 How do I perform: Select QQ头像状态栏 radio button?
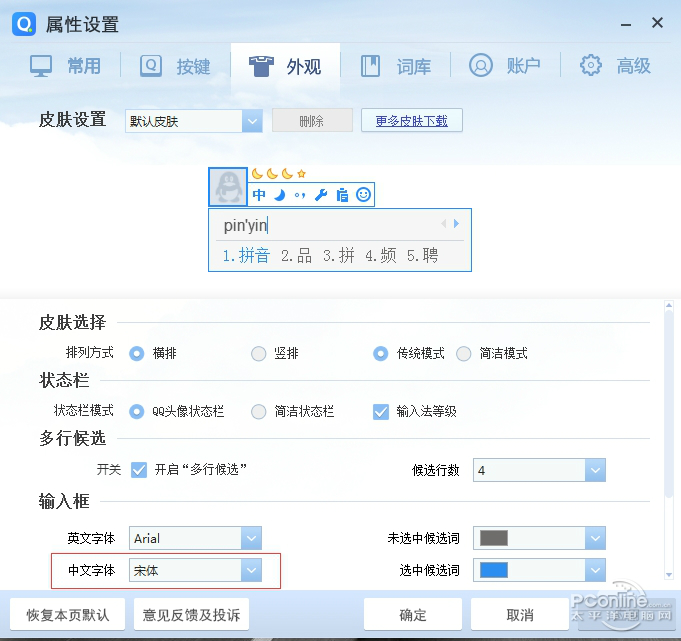(x=137, y=411)
